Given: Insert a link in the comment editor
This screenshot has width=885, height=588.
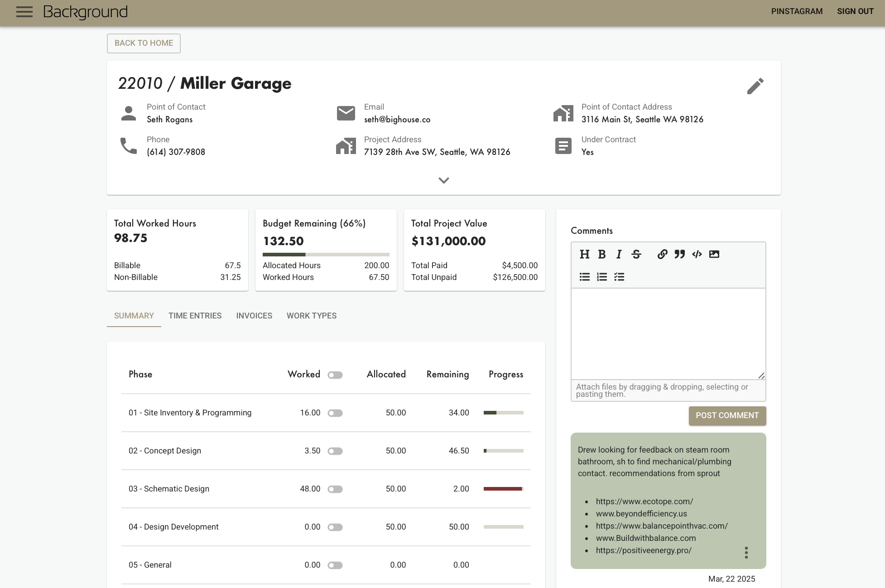Looking at the screenshot, I should pyautogui.click(x=662, y=254).
